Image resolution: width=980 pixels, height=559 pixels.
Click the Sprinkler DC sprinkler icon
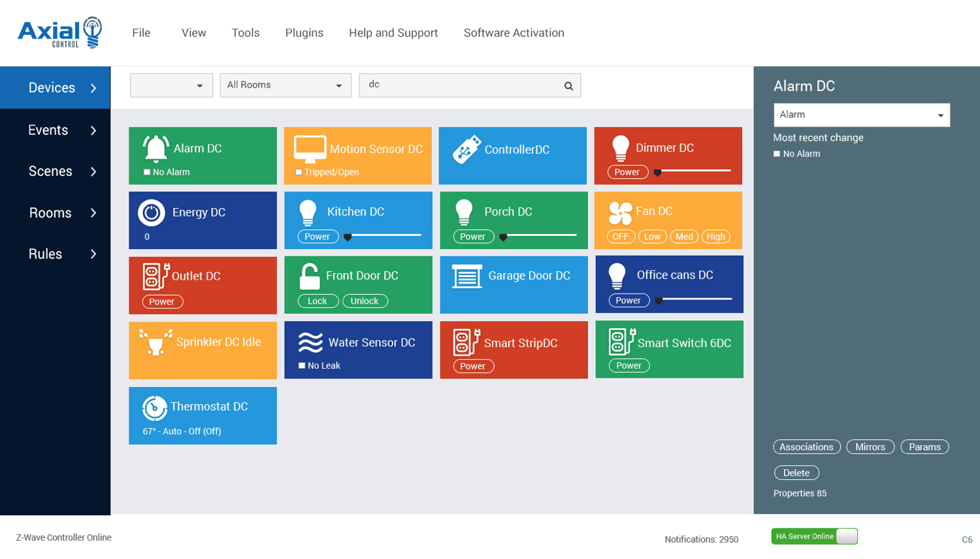point(155,342)
